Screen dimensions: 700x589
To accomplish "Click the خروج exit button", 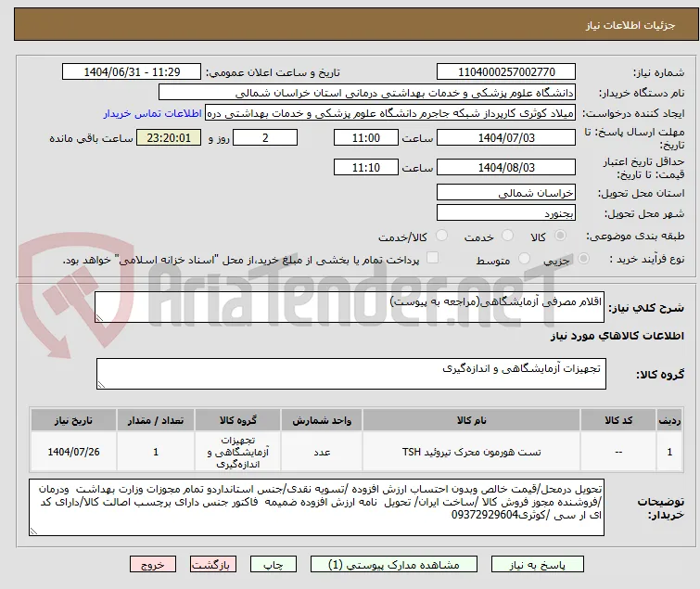I will (x=153, y=565).
